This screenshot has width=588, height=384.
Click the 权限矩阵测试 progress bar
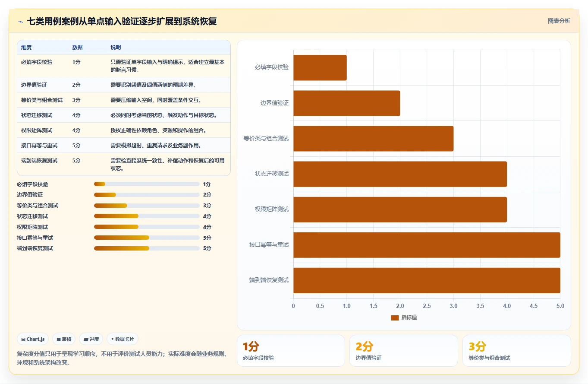(x=147, y=227)
